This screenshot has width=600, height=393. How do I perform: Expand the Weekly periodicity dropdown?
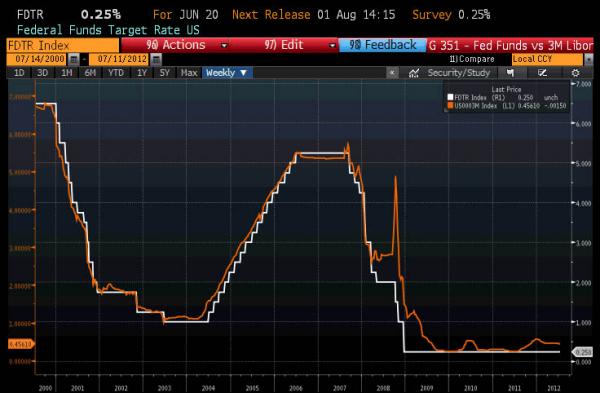click(x=227, y=73)
